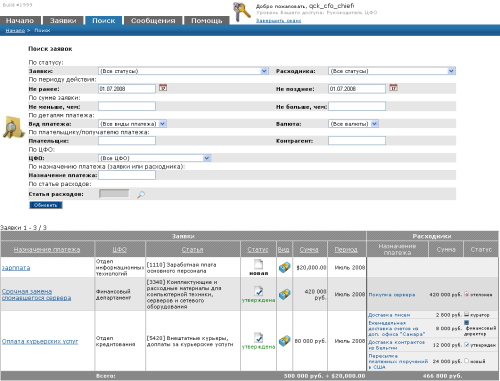500x381 pixels.
Task: Open Срочная замена сломавшегося сервера link
Action: [x=36, y=295]
